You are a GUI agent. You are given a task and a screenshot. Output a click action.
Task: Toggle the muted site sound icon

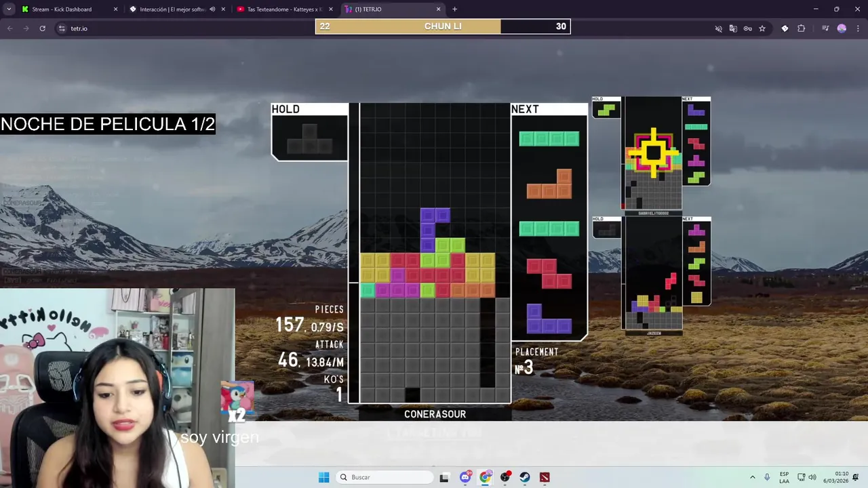(x=719, y=28)
